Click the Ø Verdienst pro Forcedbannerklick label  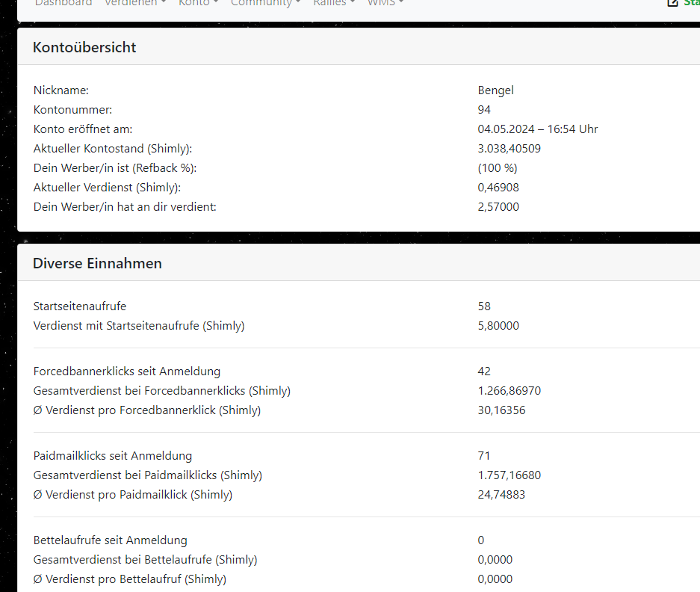point(147,410)
